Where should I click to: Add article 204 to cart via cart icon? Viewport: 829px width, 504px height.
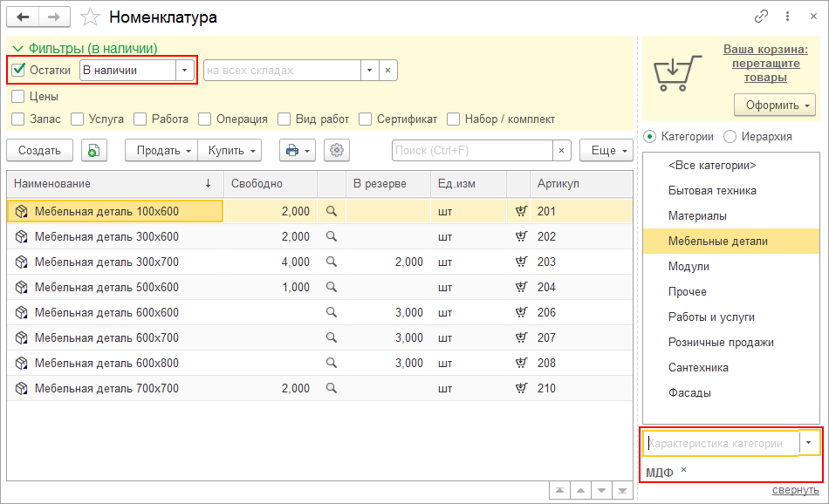coord(521,287)
